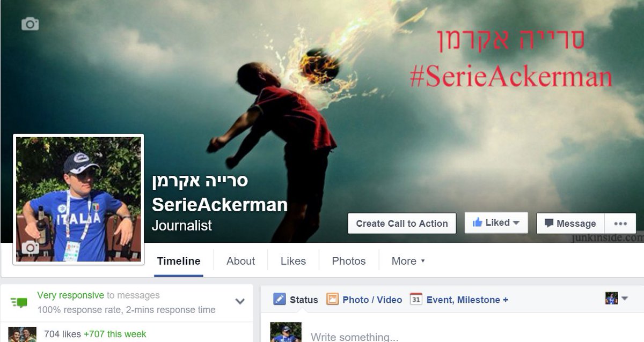644x342 pixels.
Task: Click the Status pencil icon
Action: point(279,299)
